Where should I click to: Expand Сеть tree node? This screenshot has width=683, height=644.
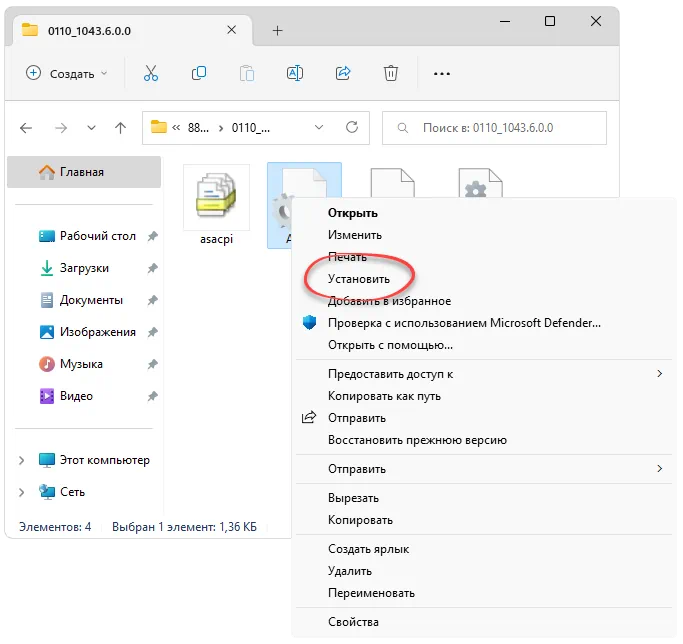pos(21,492)
